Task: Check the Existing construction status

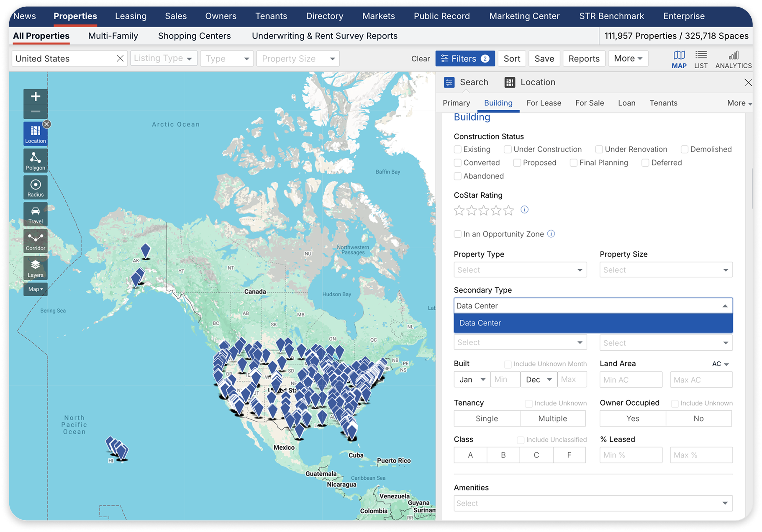Action: 457,149
